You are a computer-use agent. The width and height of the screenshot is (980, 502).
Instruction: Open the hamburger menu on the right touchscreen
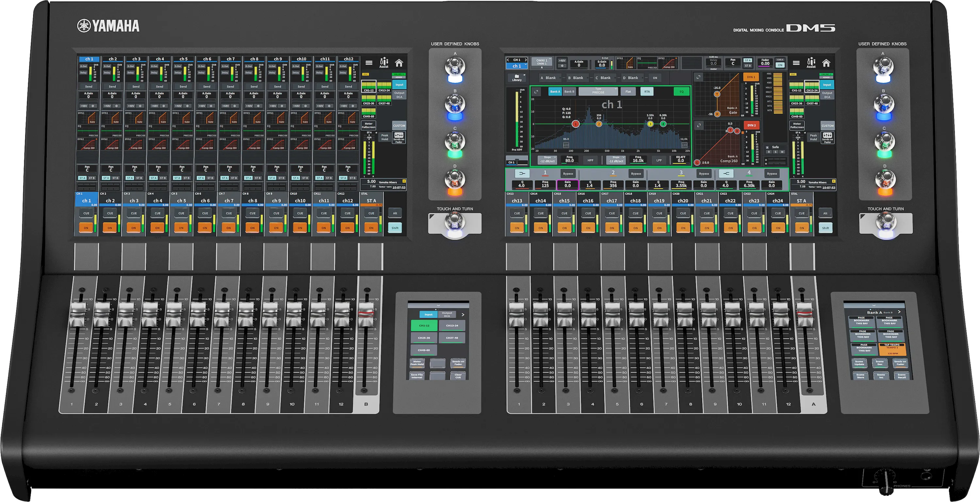(796, 63)
